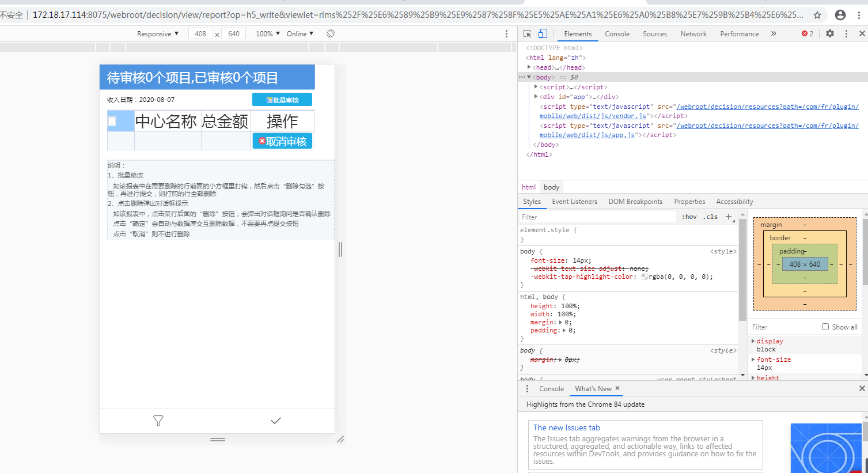Click the checkmark submit icon
868x473 pixels.
276,421
